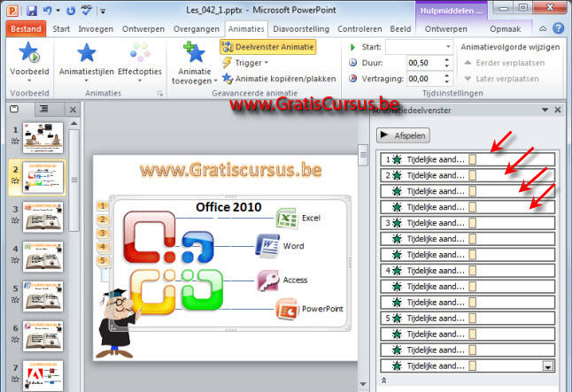Select slide 5 thumbnail
Screen dimensions: 572x392
point(43,296)
